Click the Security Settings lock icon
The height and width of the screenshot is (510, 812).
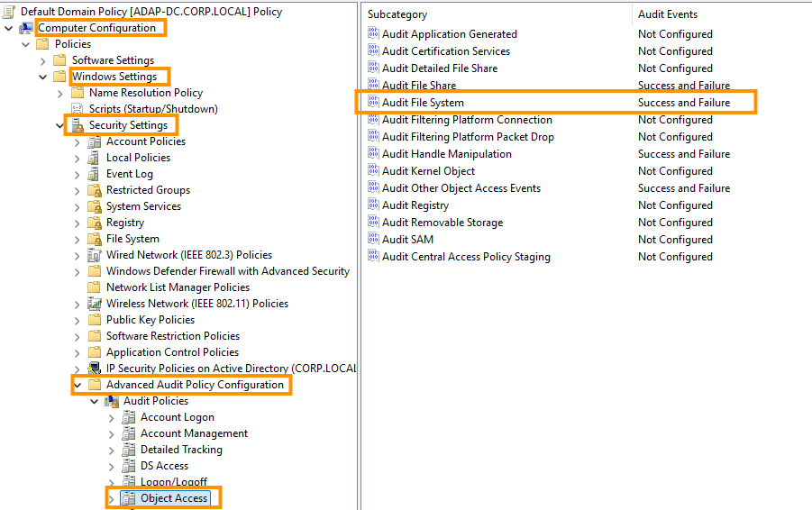pos(78,124)
